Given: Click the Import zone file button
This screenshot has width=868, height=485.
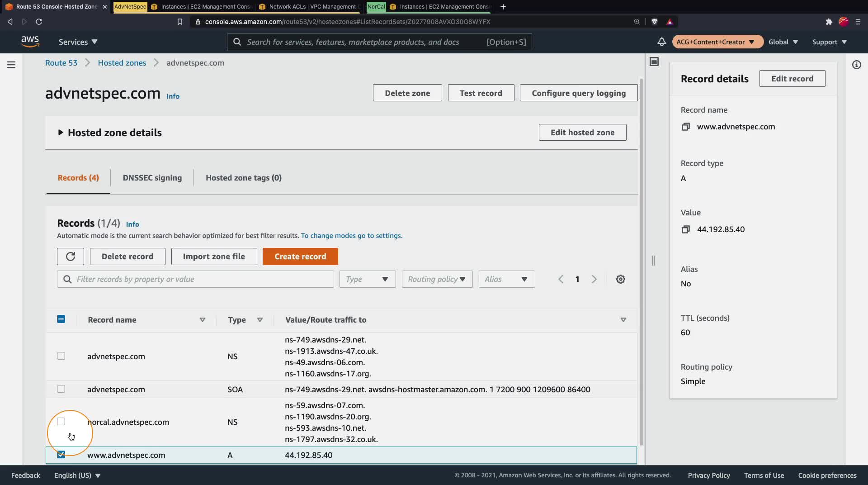Looking at the screenshot, I should pyautogui.click(x=214, y=257).
